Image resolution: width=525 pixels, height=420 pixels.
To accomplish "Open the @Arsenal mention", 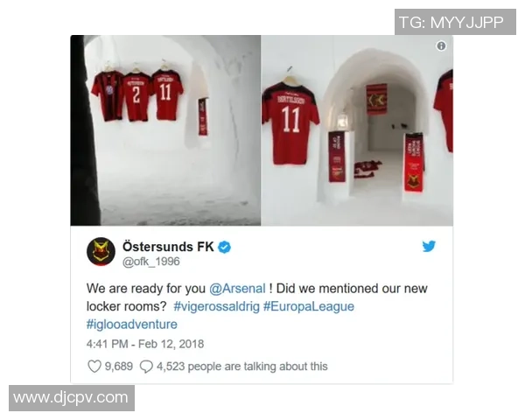I will click(x=237, y=289).
